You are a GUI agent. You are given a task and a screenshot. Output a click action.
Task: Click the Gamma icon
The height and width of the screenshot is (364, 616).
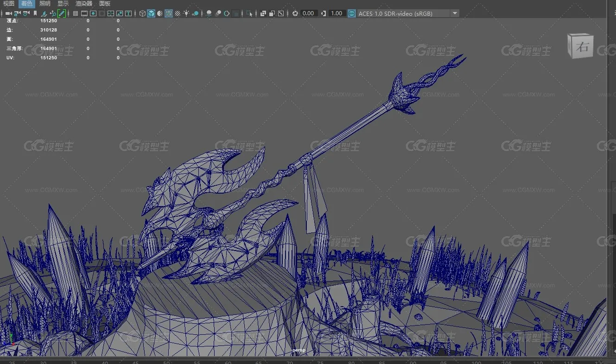coord(324,13)
